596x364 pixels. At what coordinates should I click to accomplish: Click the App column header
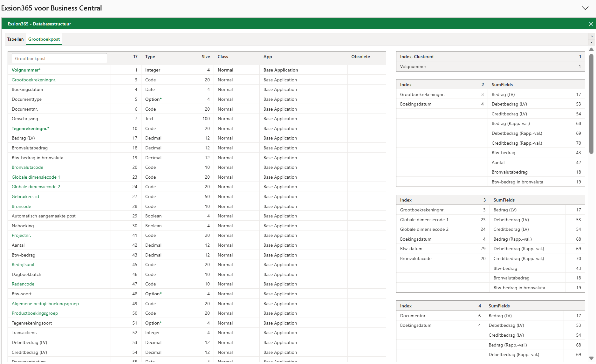tap(268, 57)
